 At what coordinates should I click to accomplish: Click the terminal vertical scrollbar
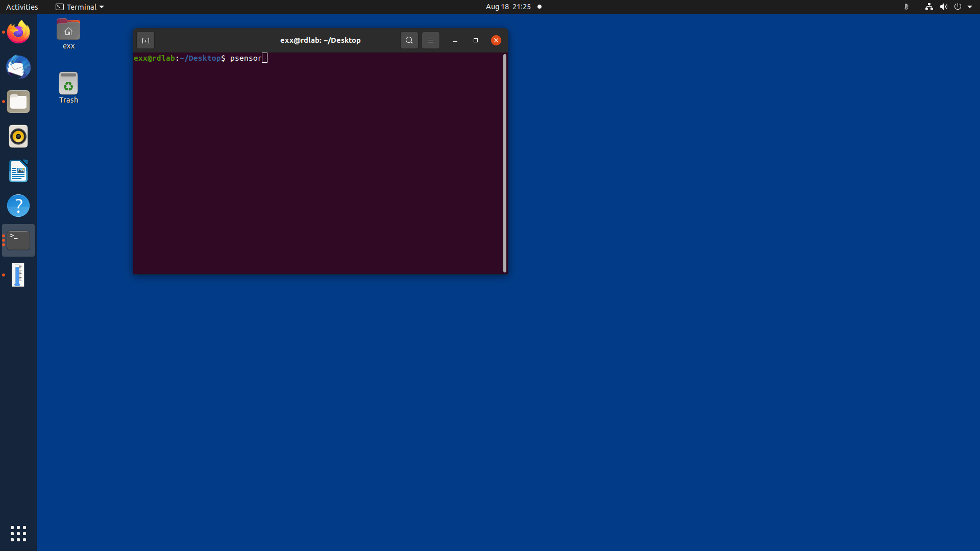coord(504,163)
